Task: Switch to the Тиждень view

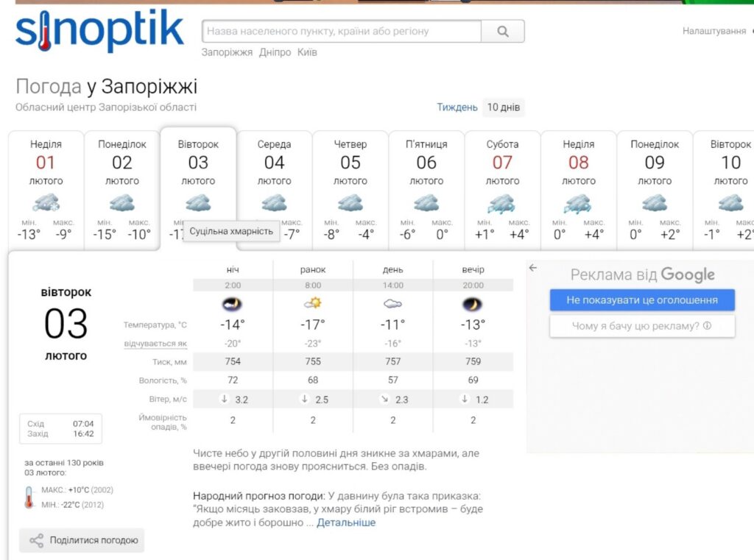Action: (x=457, y=107)
